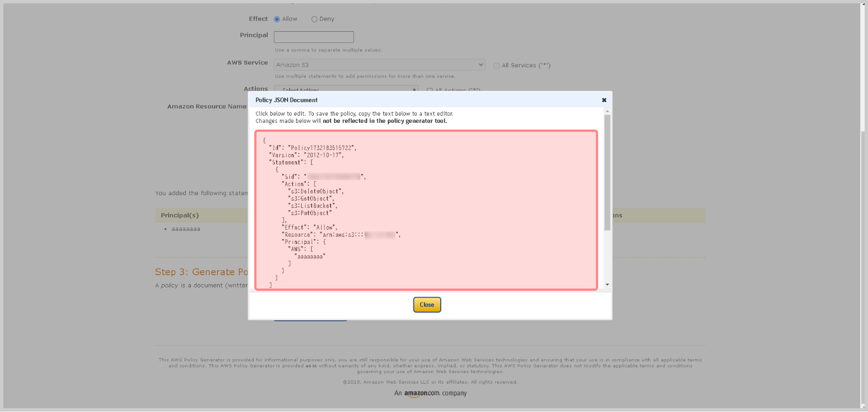Click the Principal(s) table header

pos(180,215)
